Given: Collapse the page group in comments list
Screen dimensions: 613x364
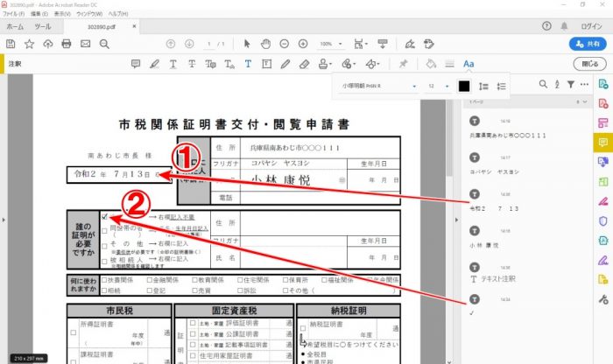Looking at the screenshot, I should 585,101.
